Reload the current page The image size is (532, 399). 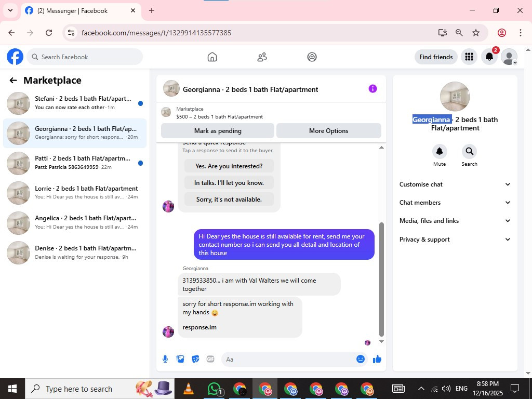tap(49, 33)
